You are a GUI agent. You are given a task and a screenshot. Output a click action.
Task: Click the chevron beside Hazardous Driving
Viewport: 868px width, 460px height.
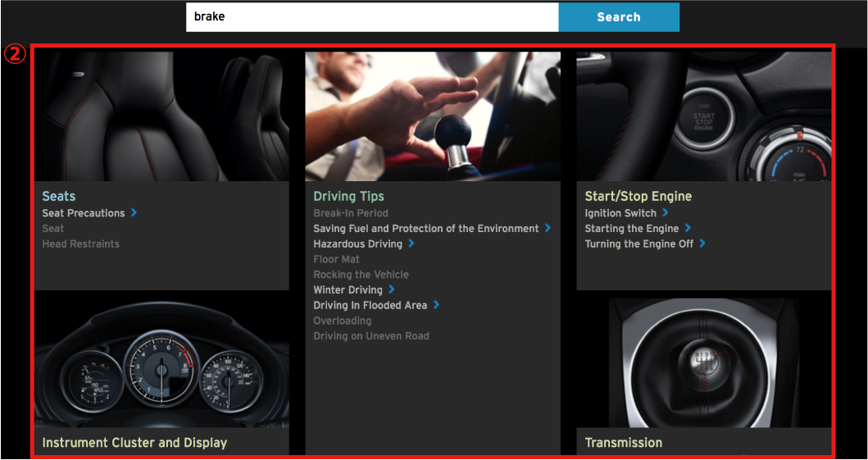[411, 244]
